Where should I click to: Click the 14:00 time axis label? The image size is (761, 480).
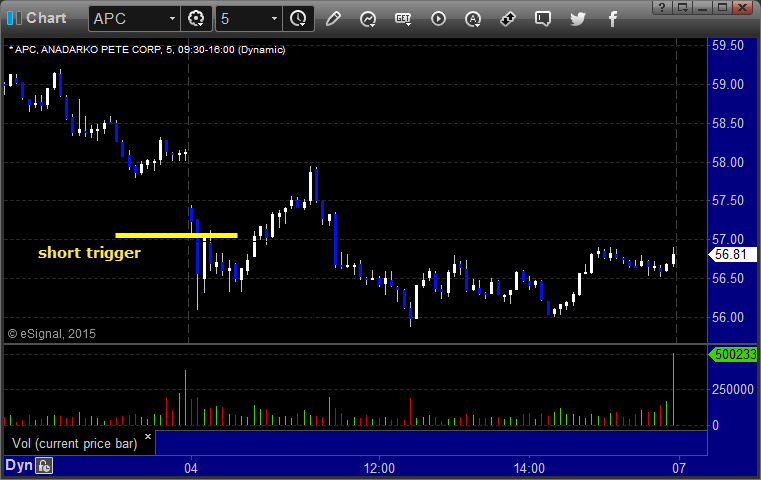tap(529, 468)
